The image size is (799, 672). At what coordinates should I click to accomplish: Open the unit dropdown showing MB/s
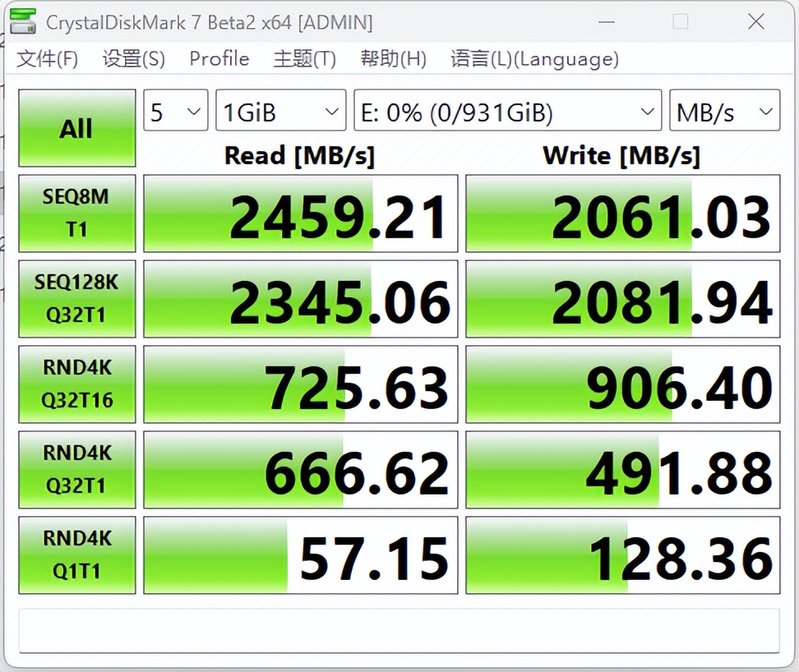pyautogui.click(x=724, y=110)
